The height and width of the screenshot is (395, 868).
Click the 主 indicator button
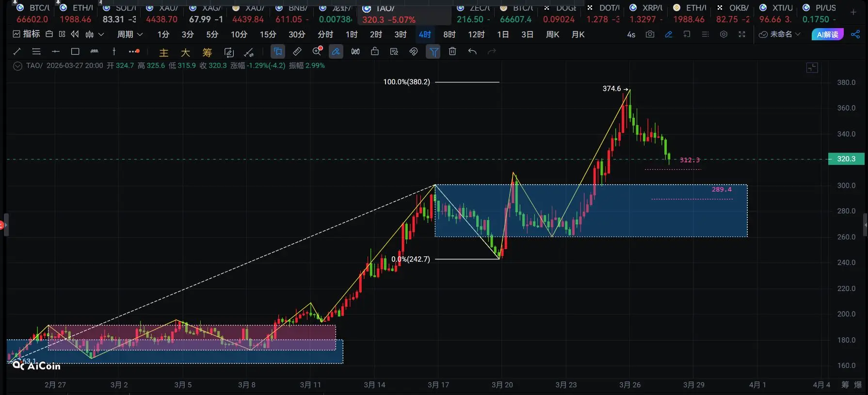point(164,52)
